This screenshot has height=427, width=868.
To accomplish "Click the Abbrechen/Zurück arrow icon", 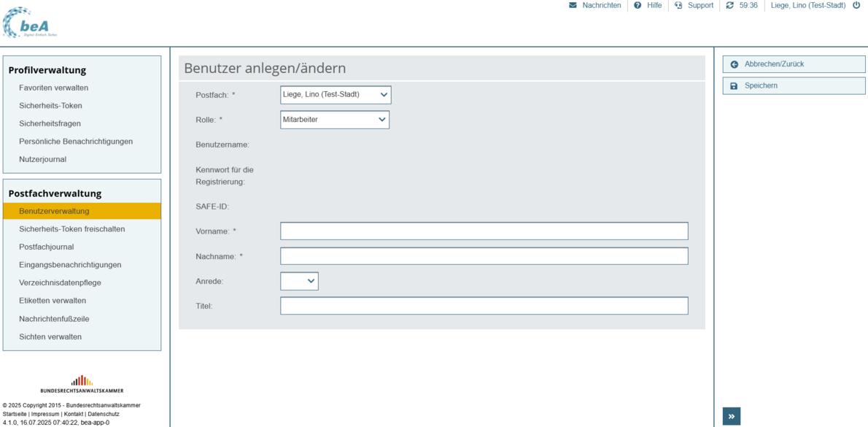I will click(735, 64).
